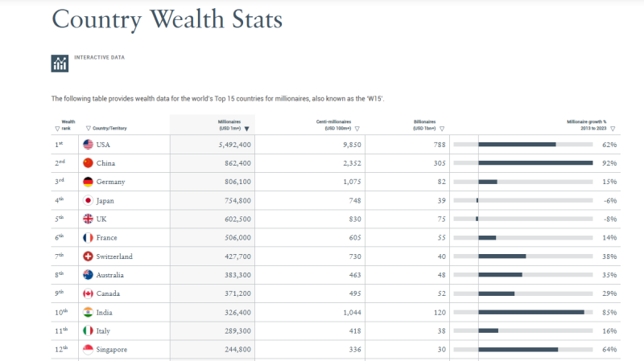The width and height of the screenshot is (644, 361).
Task: Click the Singapore flag icon
Action: [x=88, y=350]
